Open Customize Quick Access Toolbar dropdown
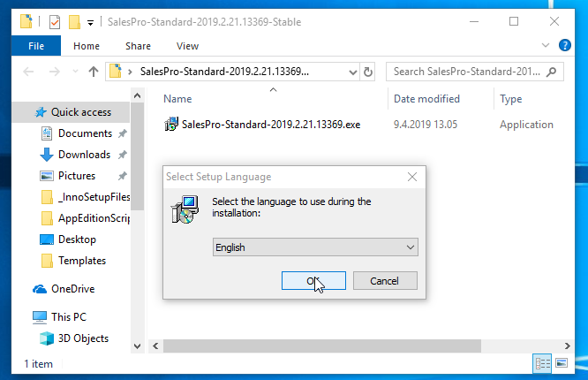This screenshot has width=588, height=380. [x=90, y=23]
